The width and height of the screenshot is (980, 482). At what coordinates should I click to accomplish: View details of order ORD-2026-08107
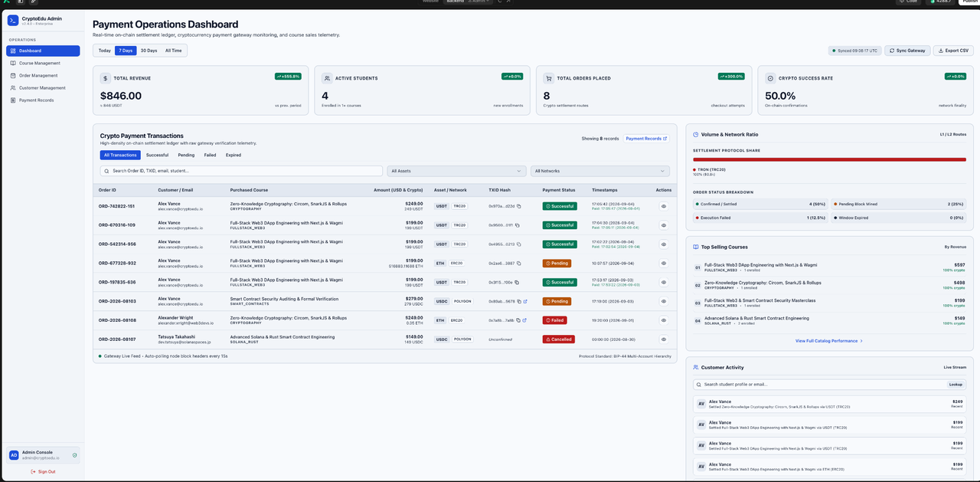tap(664, 339)
